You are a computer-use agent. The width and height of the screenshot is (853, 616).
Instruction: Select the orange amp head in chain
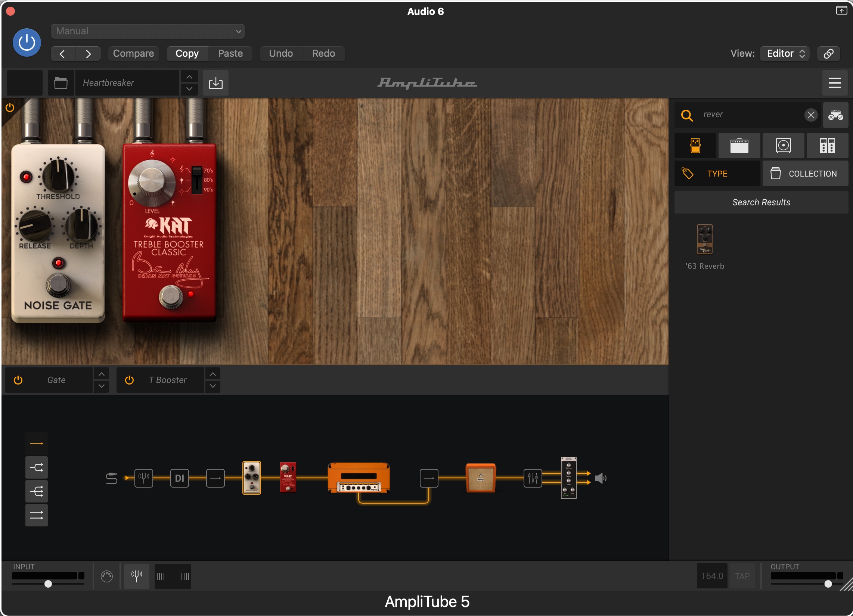[x=359, y=478]
